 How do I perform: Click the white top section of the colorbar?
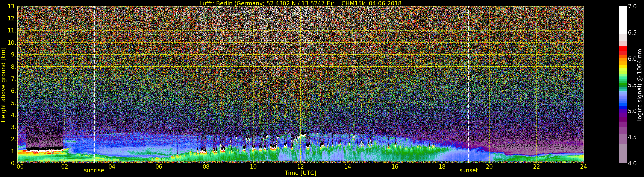(x=623, y=20)
